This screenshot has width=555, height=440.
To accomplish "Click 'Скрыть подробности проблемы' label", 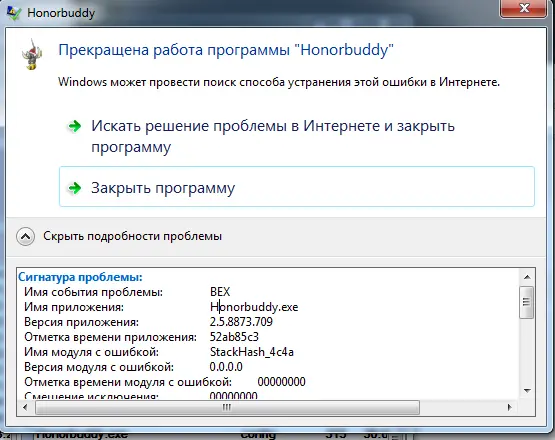I will point(132,236).
